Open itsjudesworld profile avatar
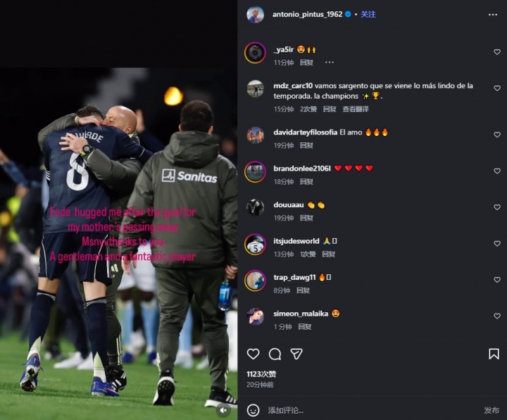The width and height of the screenshot is (507, 420). click(x=255, y=245)
